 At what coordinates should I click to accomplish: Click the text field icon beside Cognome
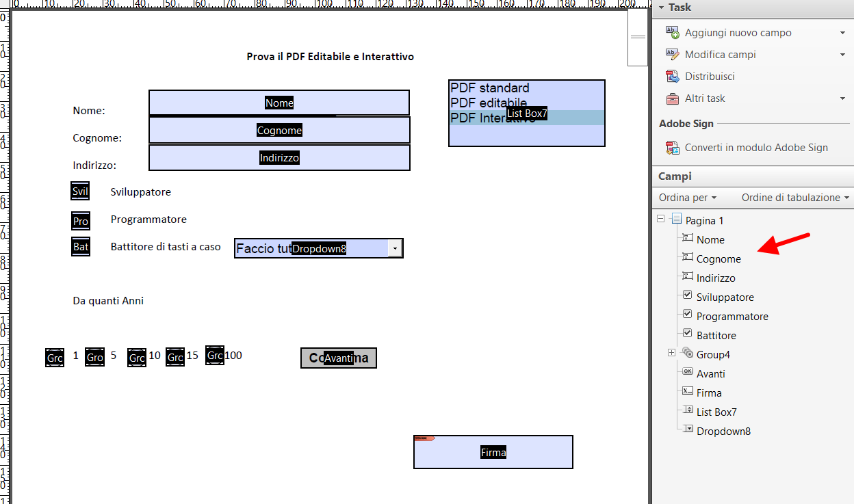(688, 258)
